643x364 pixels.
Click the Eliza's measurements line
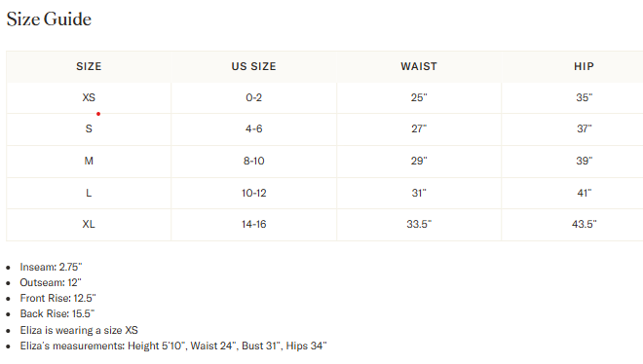click(x=173, y=346)
